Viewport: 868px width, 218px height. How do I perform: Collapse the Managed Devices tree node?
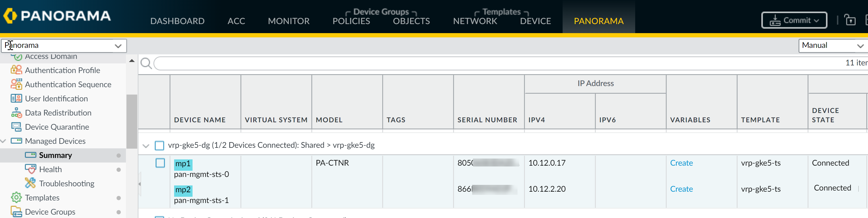[x=4, y=141]
